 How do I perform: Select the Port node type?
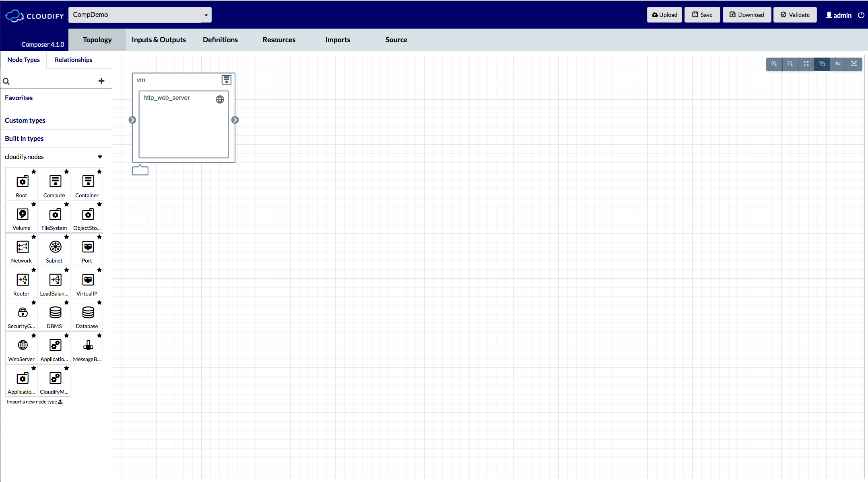[x=87, y=249]
